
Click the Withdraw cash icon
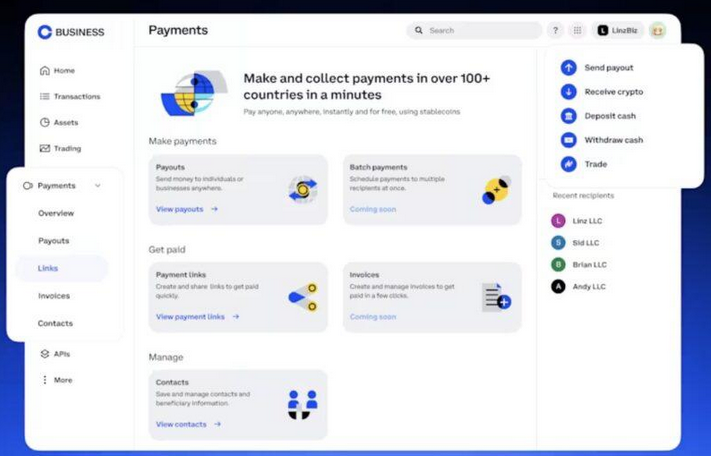pos(569,140)
